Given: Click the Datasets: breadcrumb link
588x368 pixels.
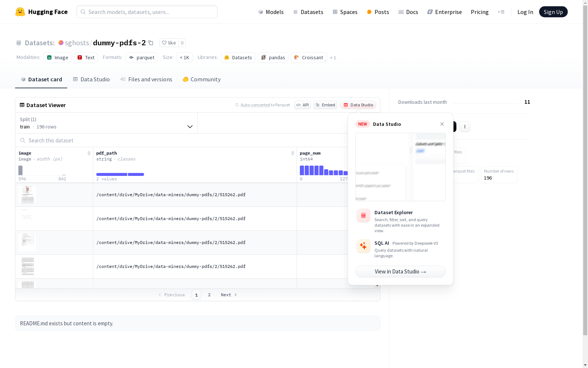Looking at the screenshot, I should click(x=40, y=43).
